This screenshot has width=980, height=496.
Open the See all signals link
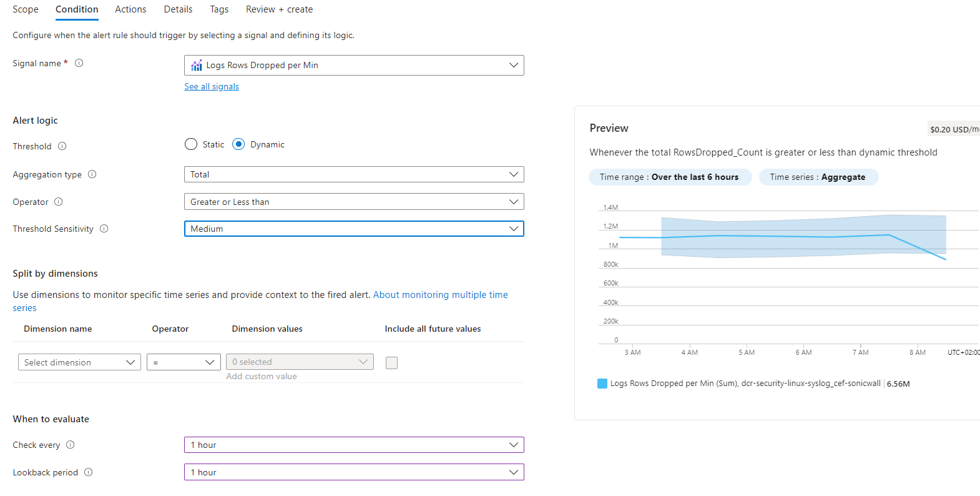tap(212, 87)
